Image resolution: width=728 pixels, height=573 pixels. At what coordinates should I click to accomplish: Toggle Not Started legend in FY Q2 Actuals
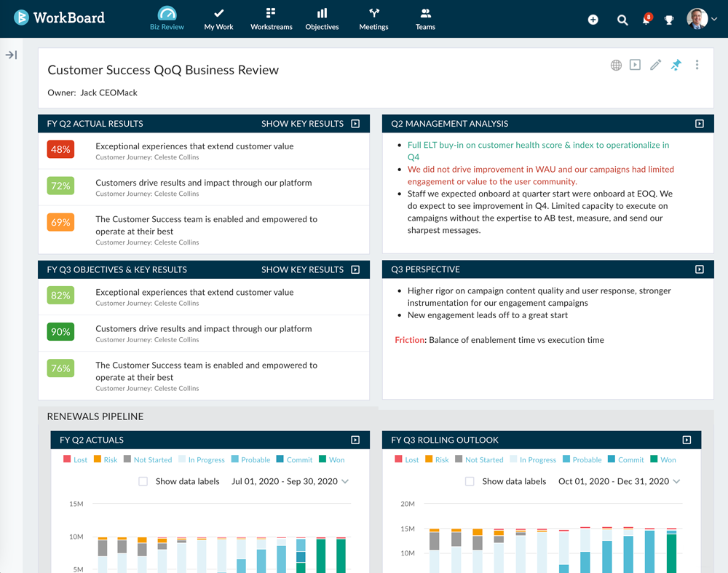click(148, 459)
